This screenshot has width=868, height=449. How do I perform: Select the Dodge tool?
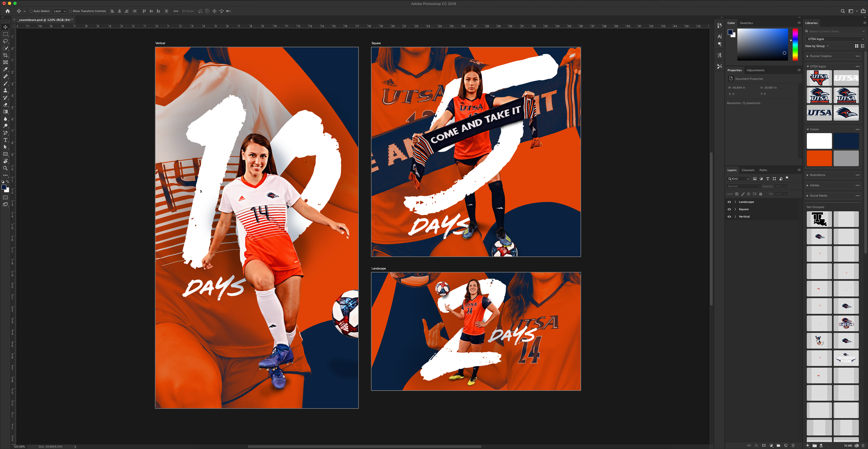(6, 126)
